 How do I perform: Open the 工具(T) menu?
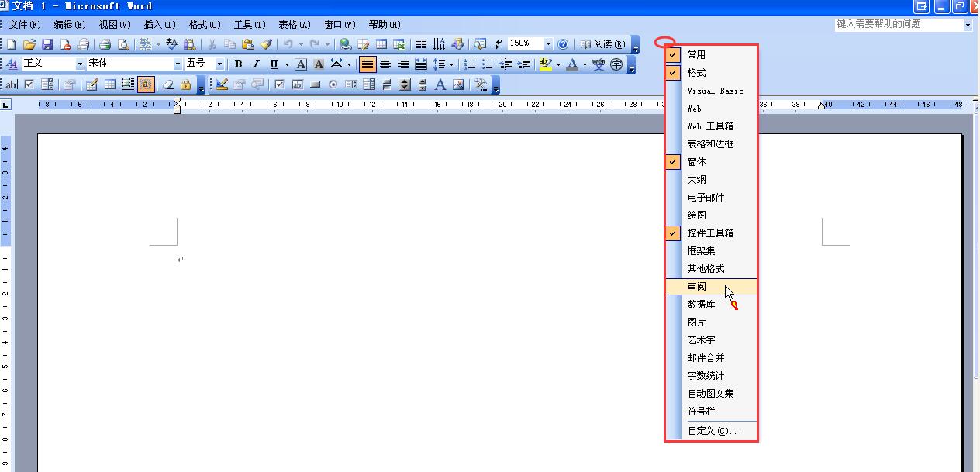(x=249, y=25)
